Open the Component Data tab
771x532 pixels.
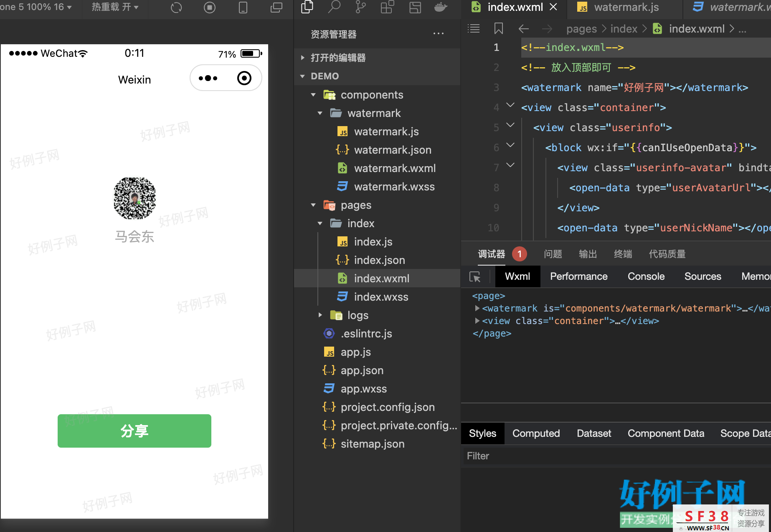pyautogui.click(x=666, y=433)
